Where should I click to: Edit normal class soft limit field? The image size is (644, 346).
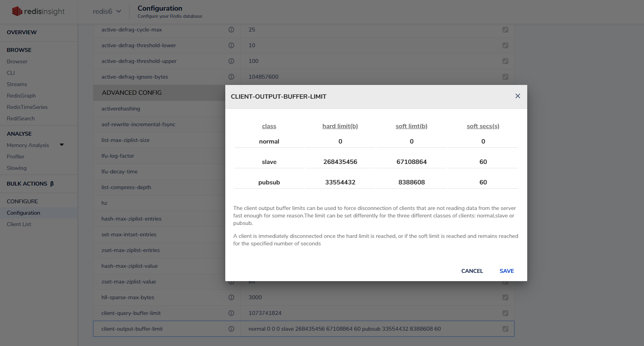point(412,142)
